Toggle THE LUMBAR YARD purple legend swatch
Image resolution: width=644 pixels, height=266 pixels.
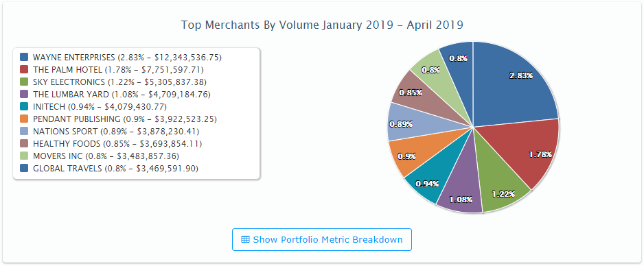[x=24, y=95]
